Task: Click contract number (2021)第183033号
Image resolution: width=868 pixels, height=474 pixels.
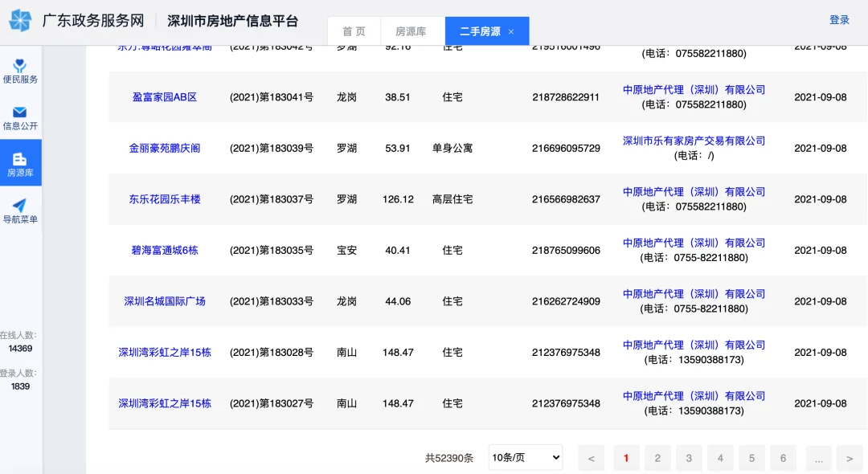Action: tap(272, 301)
